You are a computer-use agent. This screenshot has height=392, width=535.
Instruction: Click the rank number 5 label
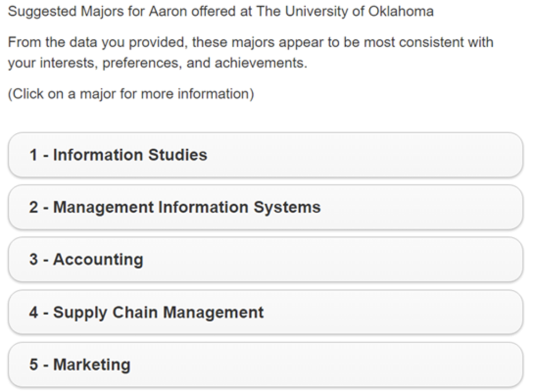tap(33, 365)
